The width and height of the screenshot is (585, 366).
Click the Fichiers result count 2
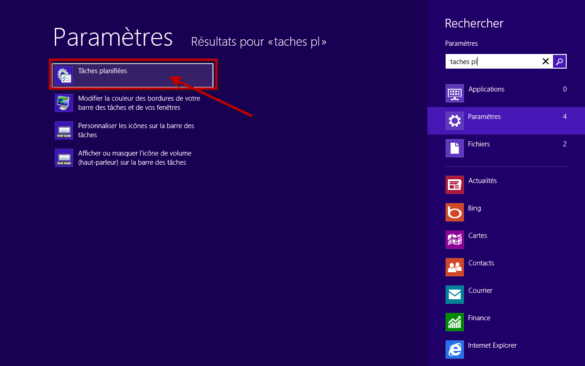tap(564, 144)
